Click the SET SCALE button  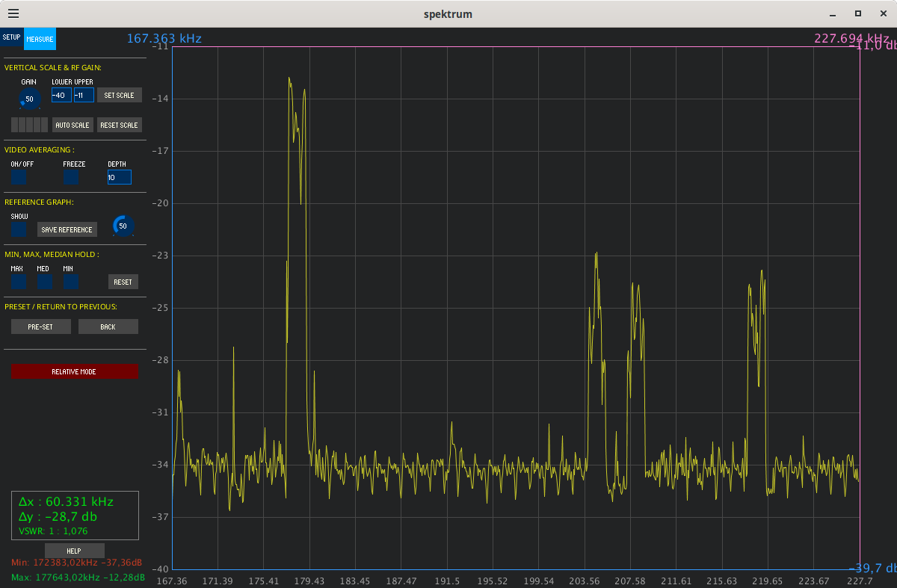point(120,95)
